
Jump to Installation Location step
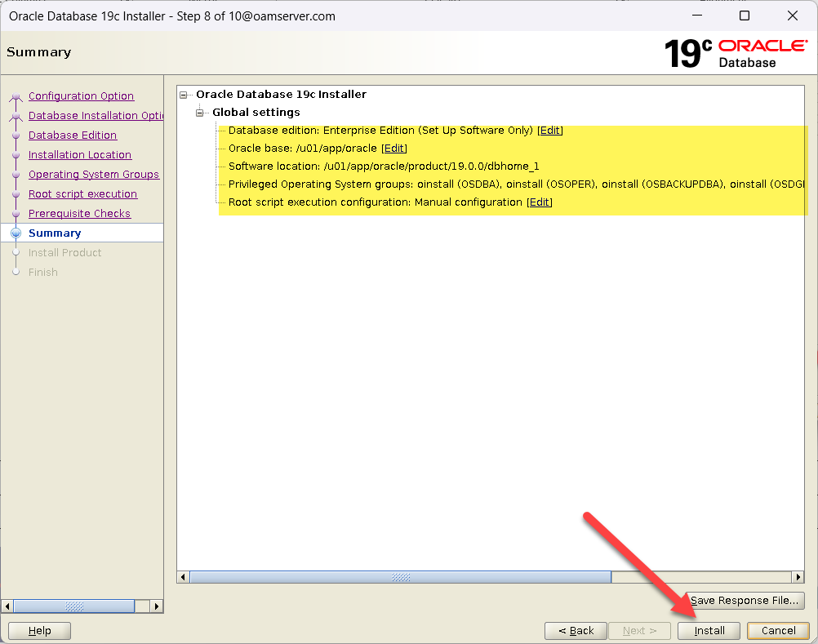tap(80, 155)
